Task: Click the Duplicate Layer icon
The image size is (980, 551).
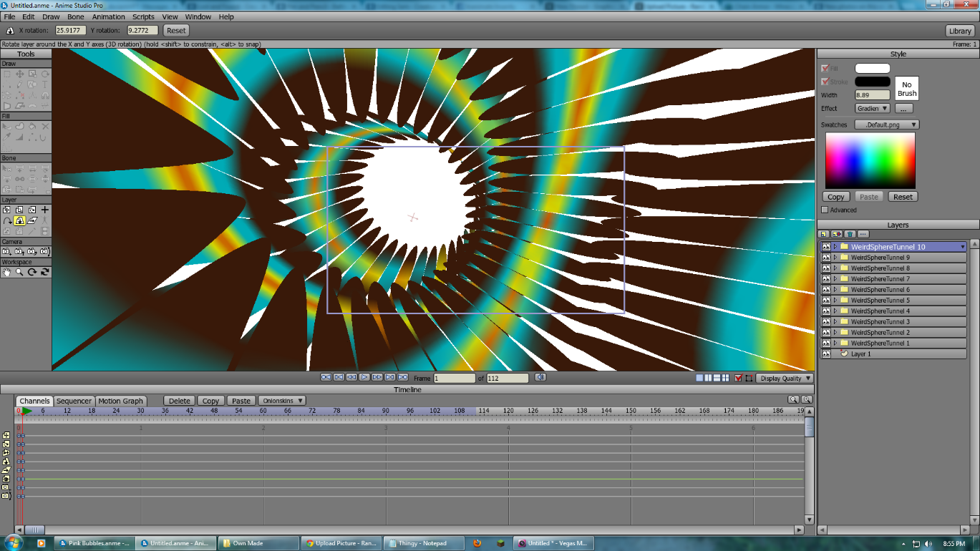Action: pos(837,234)
